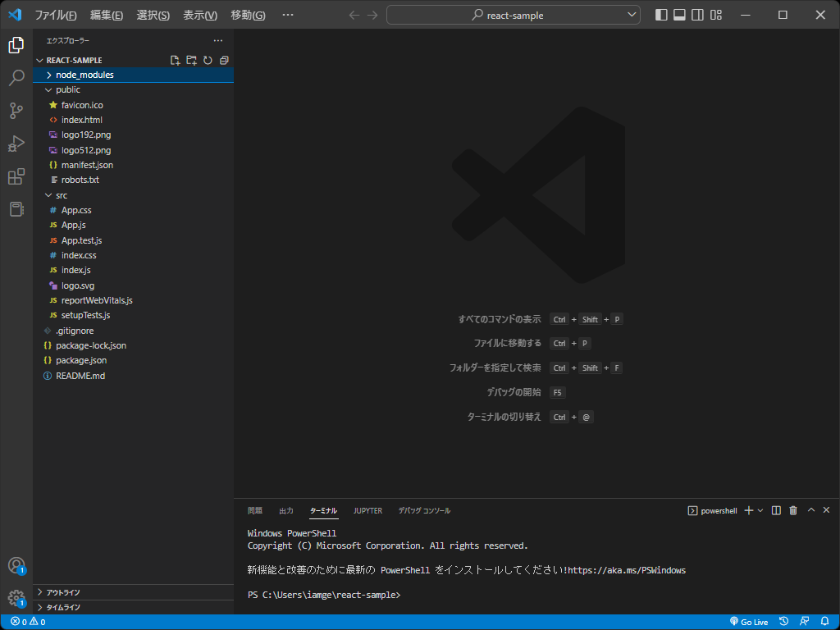Open the 選択(S) menu
The width and height of the screenshot is (840, 630).
click(x=153, y=15)
